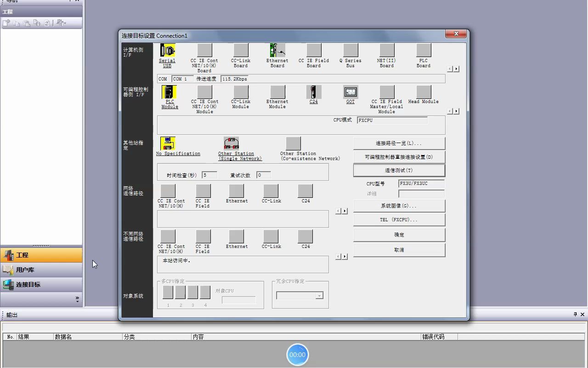Select the Serial USB interface icon

(x=167, y=51)
